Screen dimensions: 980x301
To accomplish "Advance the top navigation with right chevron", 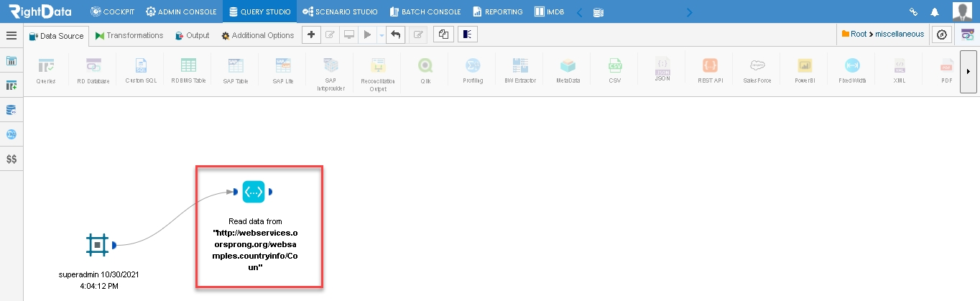I will pyautogui.click(x=690, y=11).
